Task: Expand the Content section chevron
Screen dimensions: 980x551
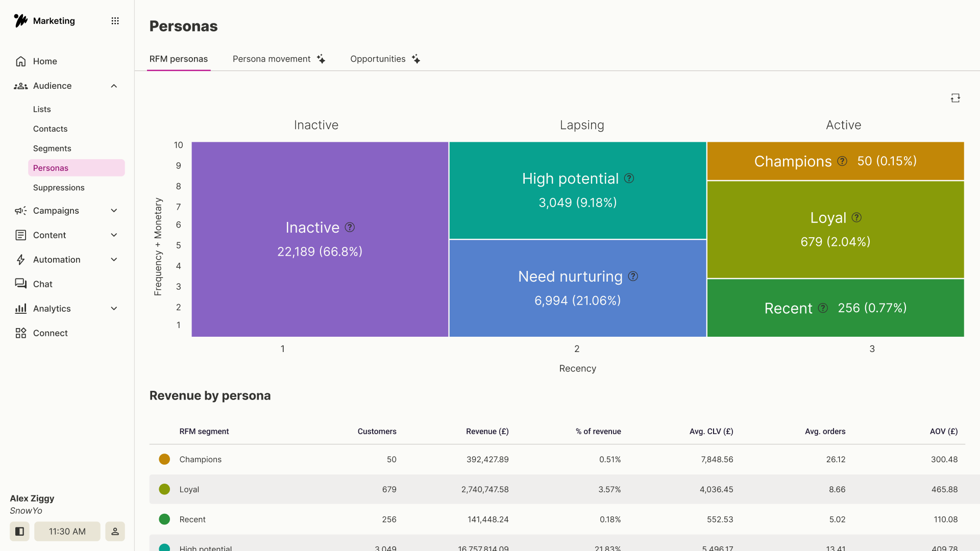Action: coord(114,235)
